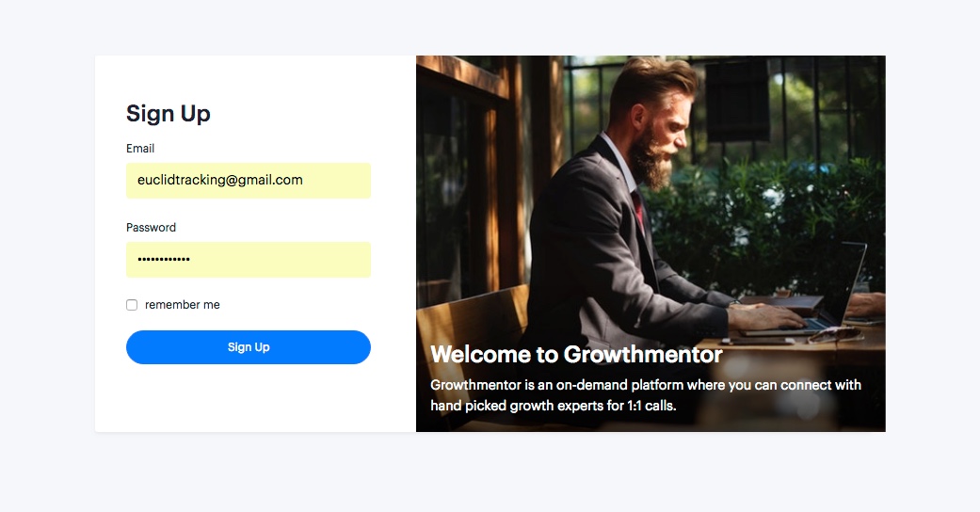The image size is (980, 512).
Task: Click the Password field label
Action: 151,228
